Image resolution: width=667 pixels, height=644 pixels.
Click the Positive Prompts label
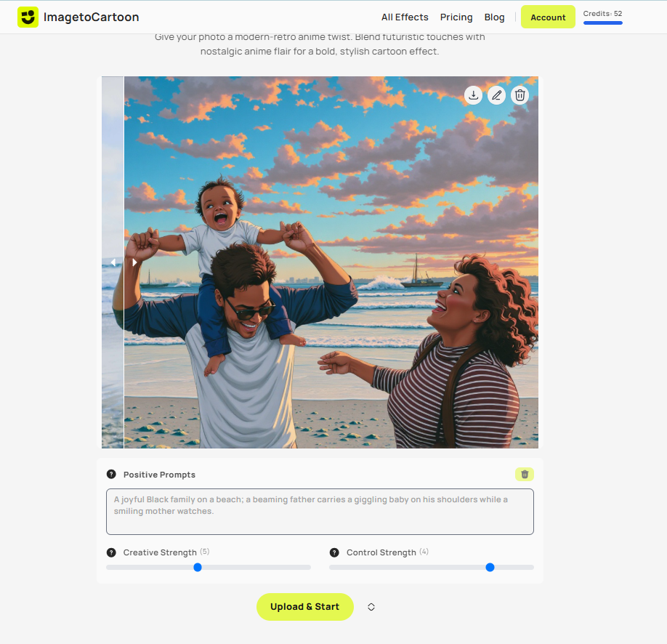(x=160, y=475)
